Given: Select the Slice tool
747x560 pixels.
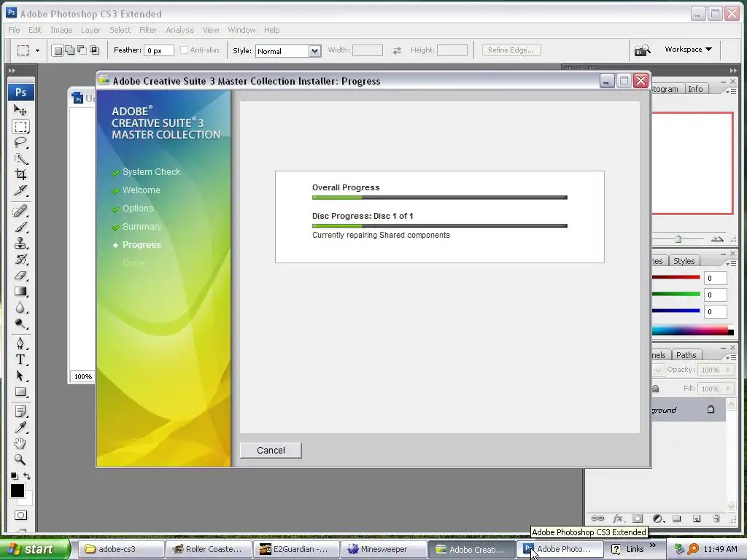Looking at the screenshot, I should click(x=20, y=190).
